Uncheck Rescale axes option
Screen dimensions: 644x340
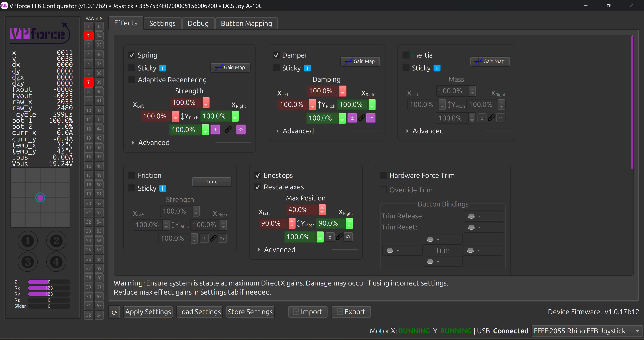tap(257, 187)
